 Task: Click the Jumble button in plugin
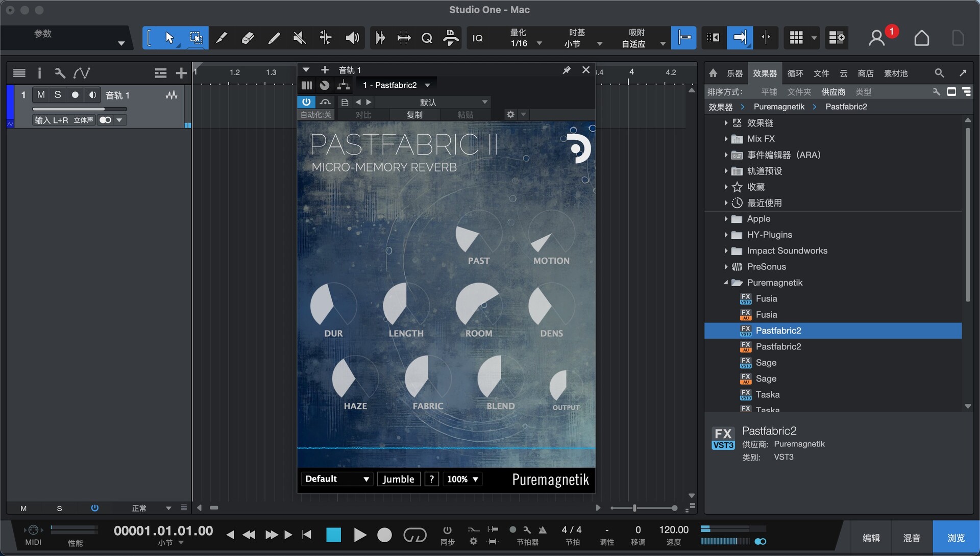pyautogui.click(x=399, y=479)
